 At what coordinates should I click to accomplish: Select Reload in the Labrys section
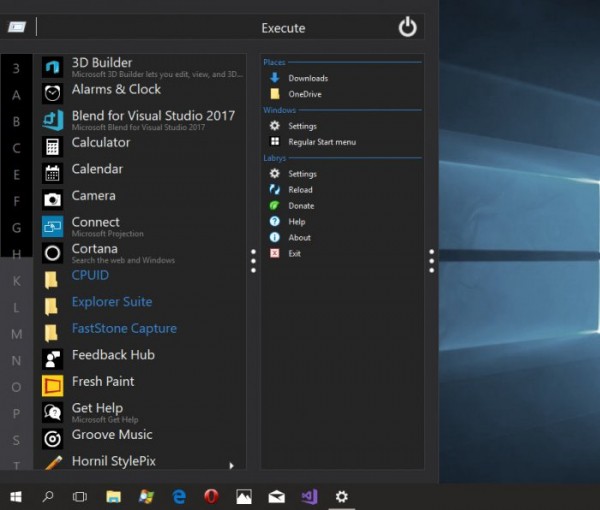click(300, 190)
